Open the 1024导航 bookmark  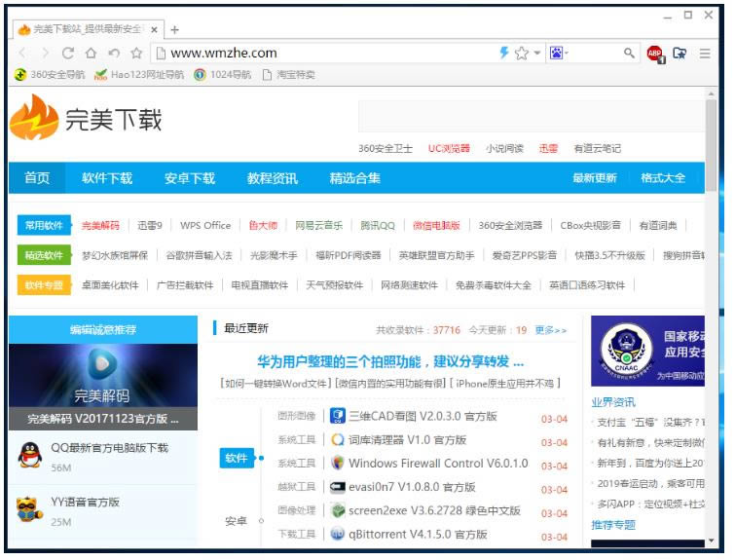pyautogui.click(x=223, y=75)
